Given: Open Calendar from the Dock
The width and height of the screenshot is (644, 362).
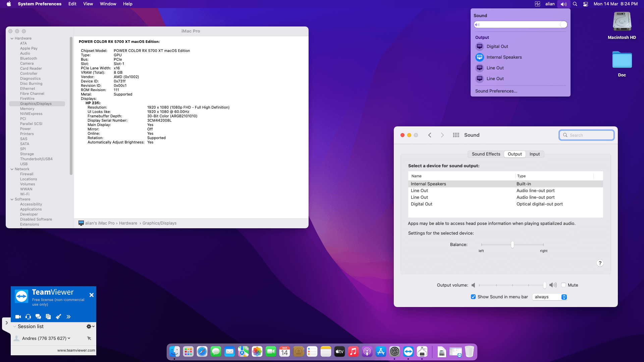Looking at the screenshot, I should coord(284,352).
